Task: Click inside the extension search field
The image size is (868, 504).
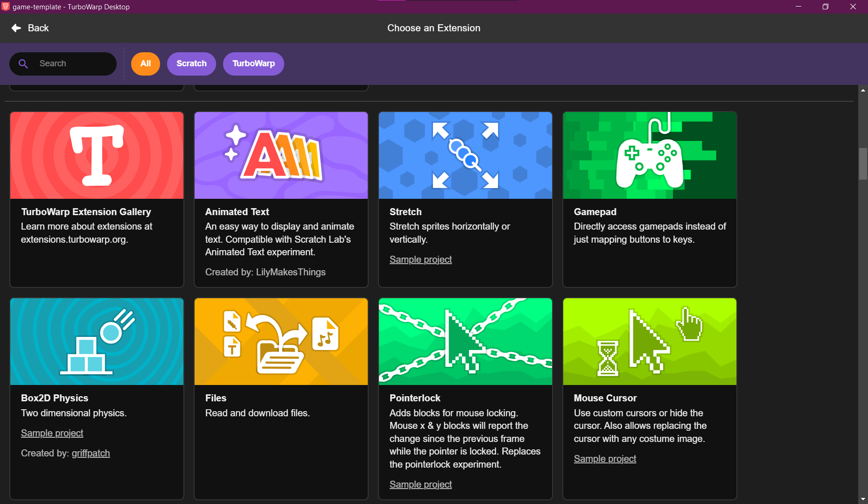Action: [70, 63]
